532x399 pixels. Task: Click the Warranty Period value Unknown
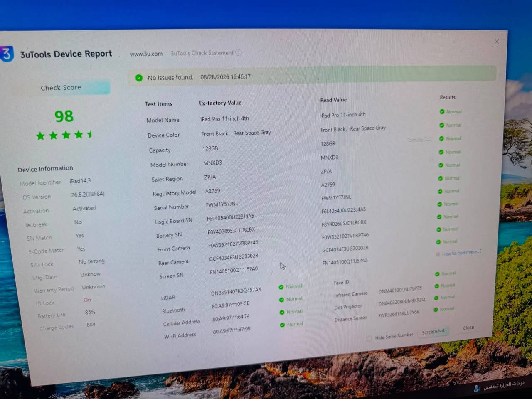[x=94, y=287]
